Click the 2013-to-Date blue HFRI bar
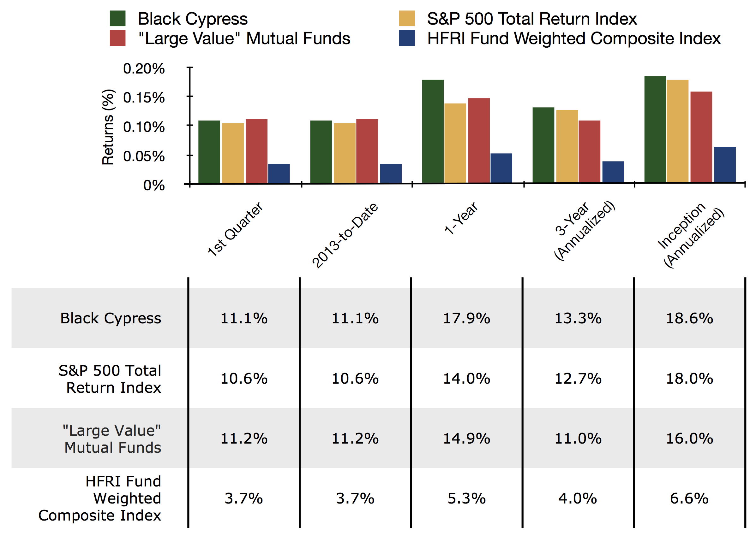Image resolution: width=756 pixels, height=536 pixels. [x=390, y=173]
